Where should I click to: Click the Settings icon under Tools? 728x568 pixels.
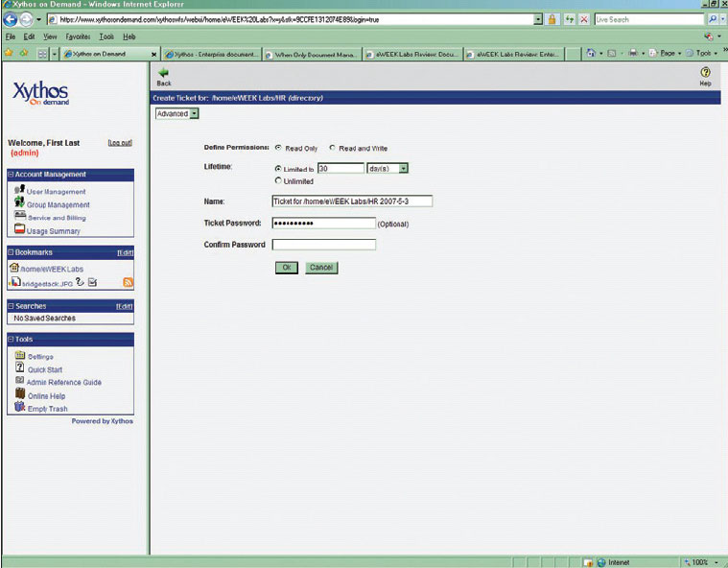click(19, 356)
